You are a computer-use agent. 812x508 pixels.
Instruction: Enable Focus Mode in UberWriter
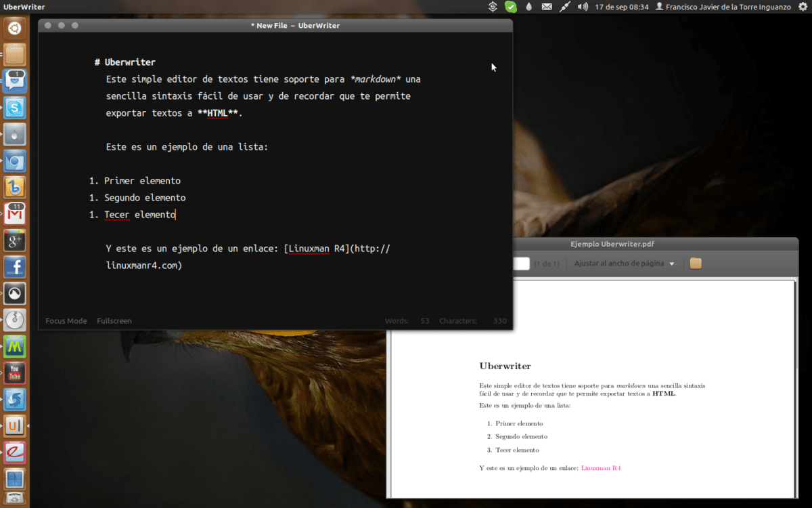pos(66,320)
